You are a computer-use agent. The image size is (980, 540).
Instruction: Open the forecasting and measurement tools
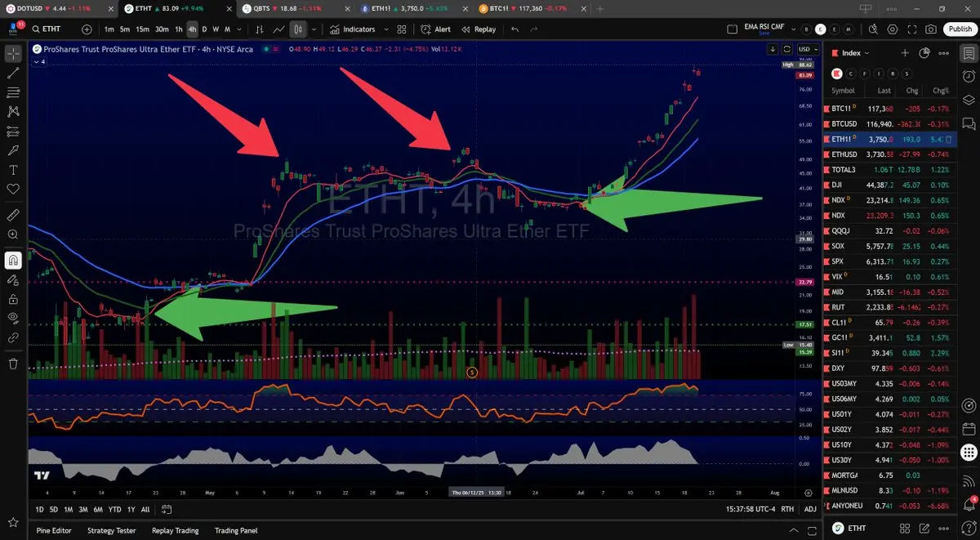(x=13, y=132)
